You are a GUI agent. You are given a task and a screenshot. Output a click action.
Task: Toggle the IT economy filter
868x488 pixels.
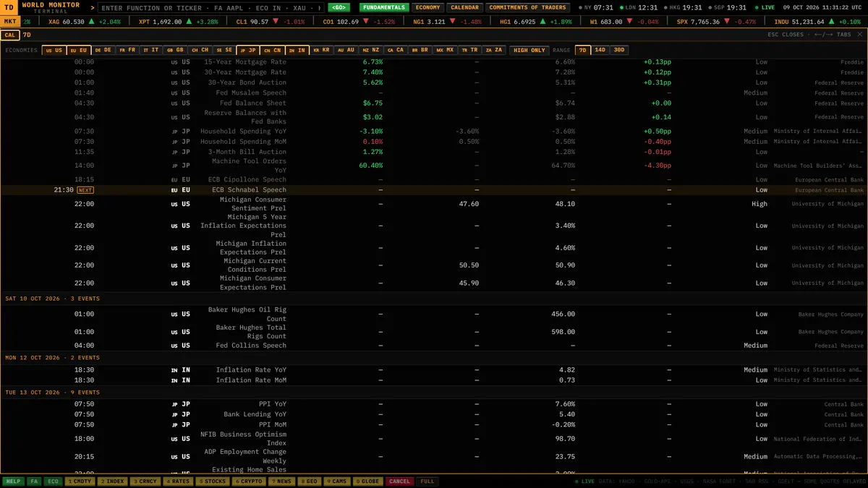(x=151, y=51)
